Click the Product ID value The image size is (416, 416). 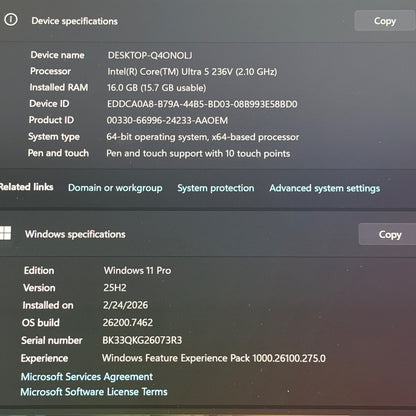(167, 120)
